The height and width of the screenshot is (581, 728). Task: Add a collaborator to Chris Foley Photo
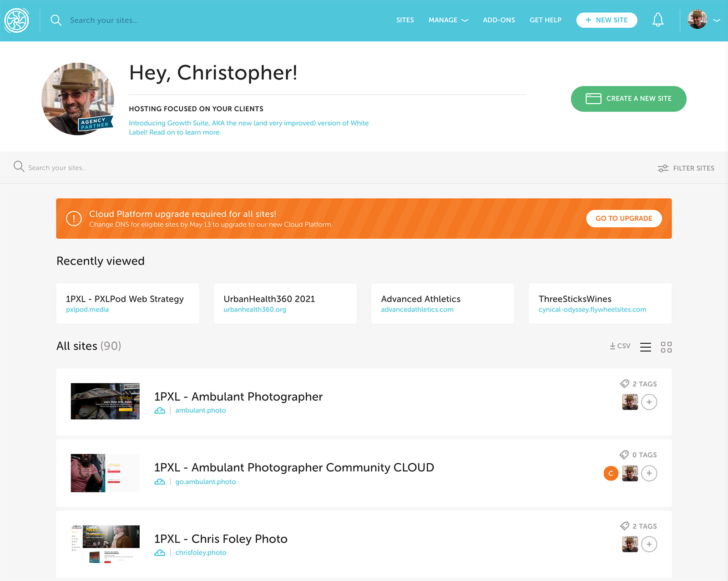649,544
